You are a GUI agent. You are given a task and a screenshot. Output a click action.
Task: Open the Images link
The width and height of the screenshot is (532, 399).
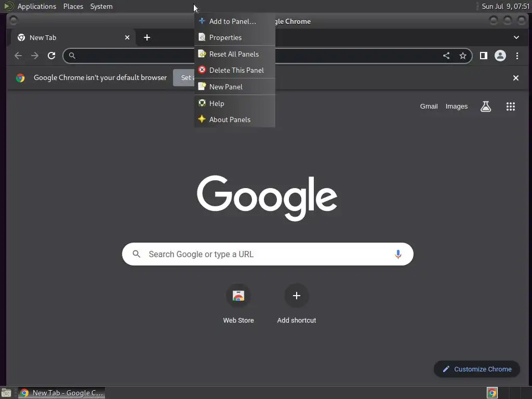[456, 107]
